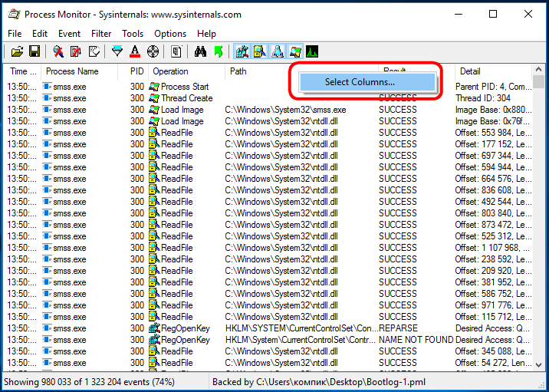
Task: Open the Help menu
Action: pyautogui.click(x=206, y=34)
